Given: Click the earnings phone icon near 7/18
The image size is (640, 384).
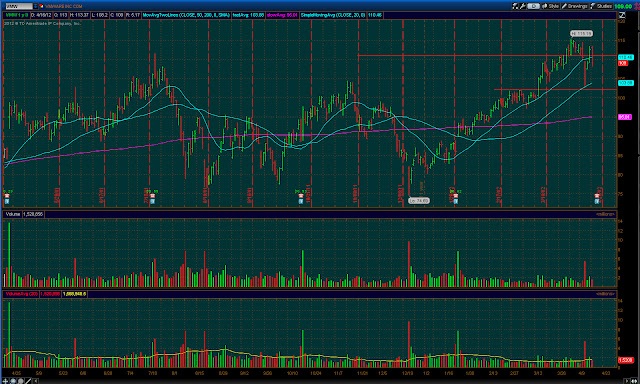Looking at the screenshot, I should click(x=152, y=196).
